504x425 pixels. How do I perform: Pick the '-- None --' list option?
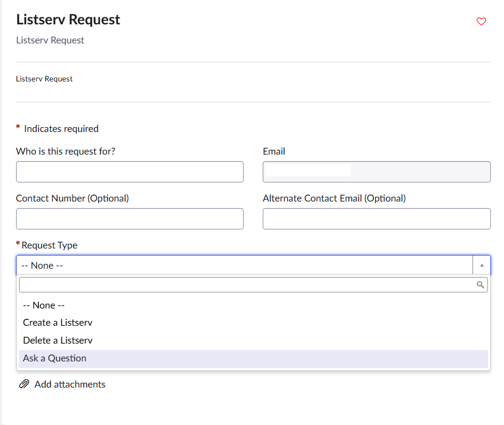43,305
